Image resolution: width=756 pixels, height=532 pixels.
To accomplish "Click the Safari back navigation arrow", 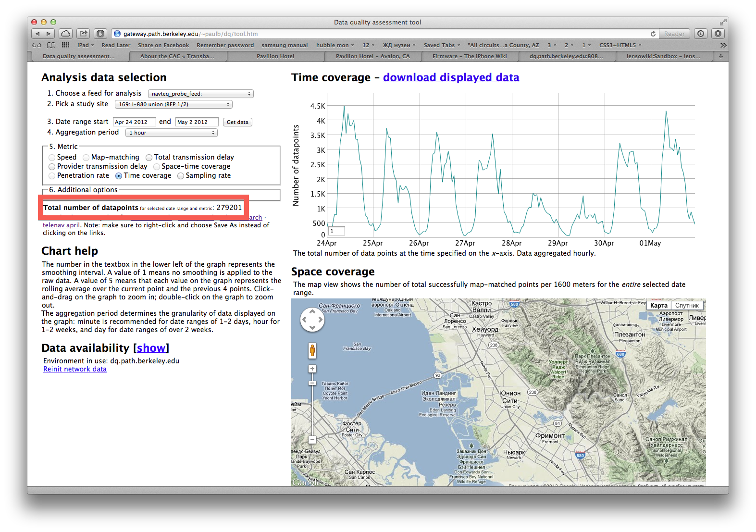I will pos(37,34).
